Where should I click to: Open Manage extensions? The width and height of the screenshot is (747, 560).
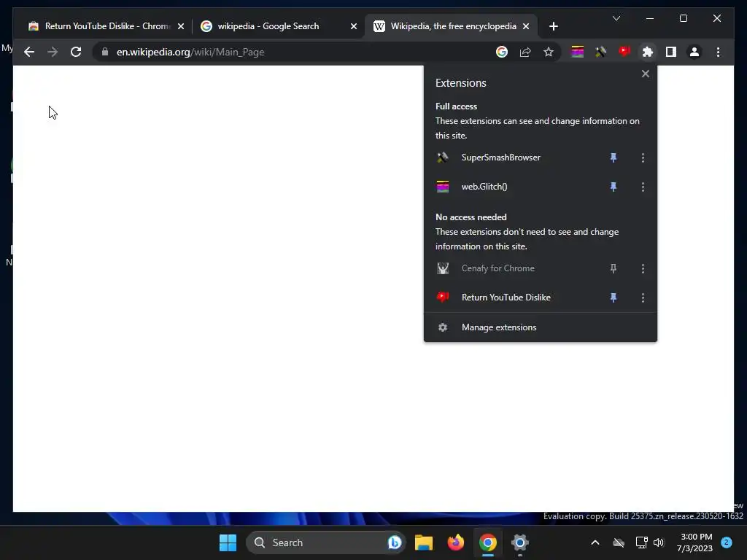pos(541,327)
